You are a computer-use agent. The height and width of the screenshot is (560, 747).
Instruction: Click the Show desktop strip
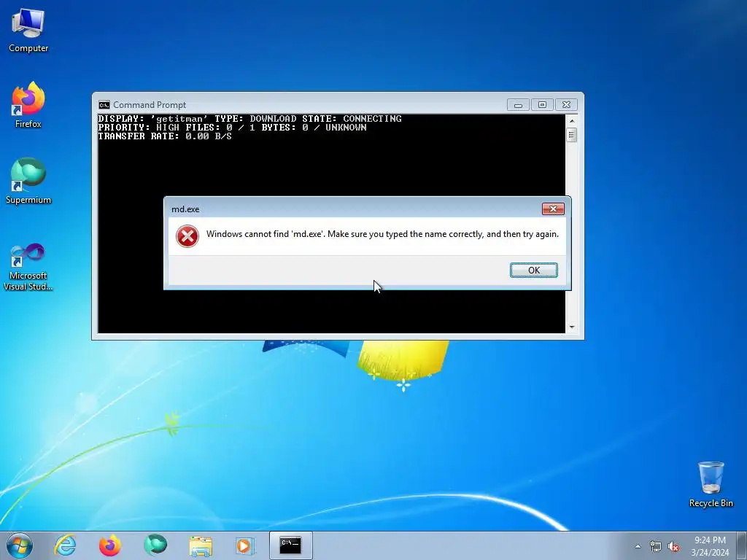(742, 545)
